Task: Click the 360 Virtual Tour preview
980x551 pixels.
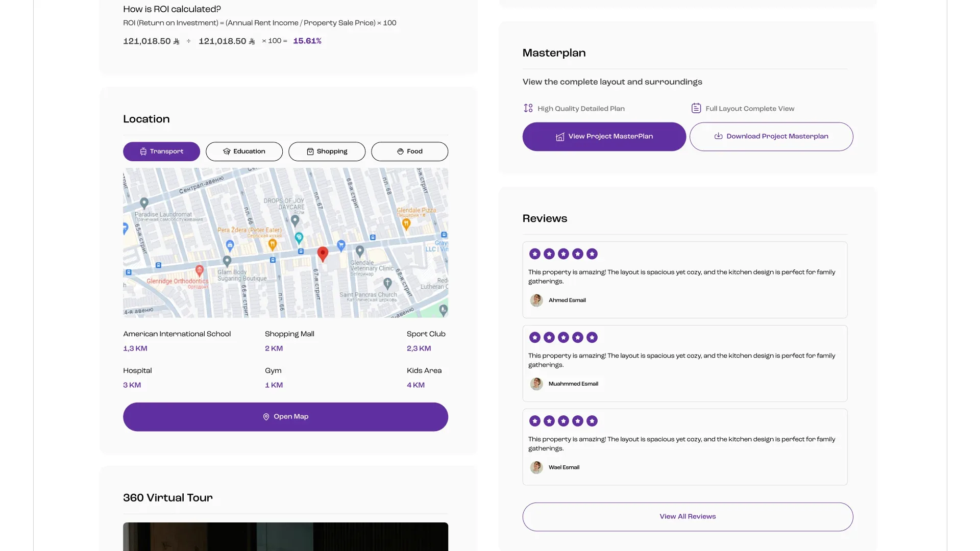Action: [x=285, y=537]
